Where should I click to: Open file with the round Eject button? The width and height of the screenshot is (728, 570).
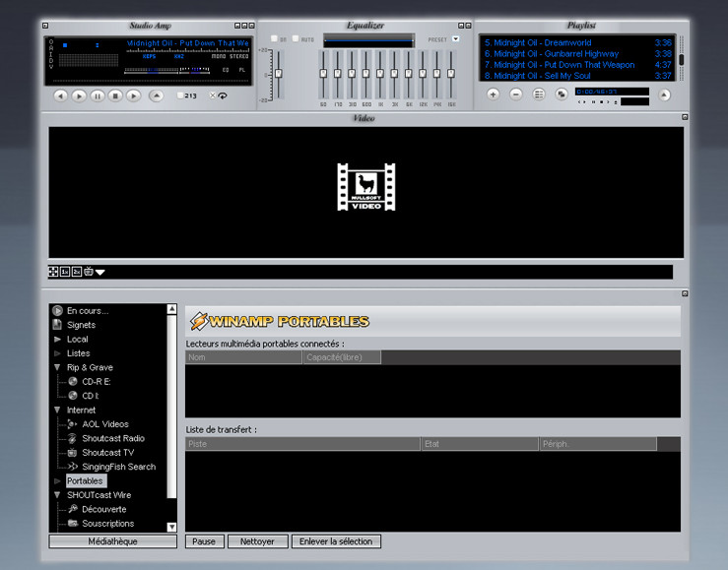157,96
